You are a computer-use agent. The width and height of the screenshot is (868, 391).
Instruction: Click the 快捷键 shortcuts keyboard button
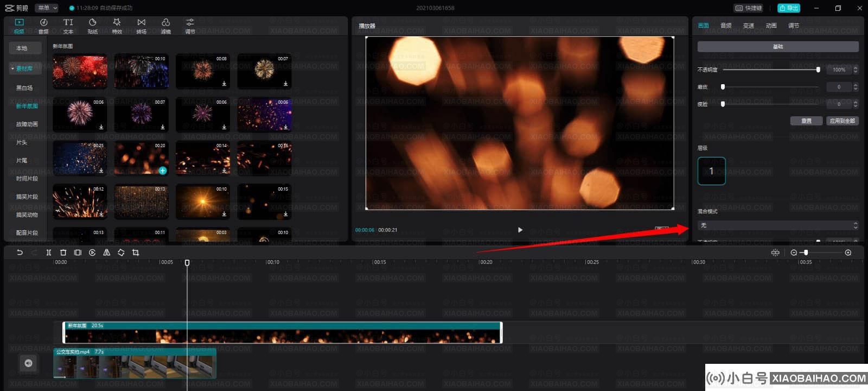[x=748, y=8]
